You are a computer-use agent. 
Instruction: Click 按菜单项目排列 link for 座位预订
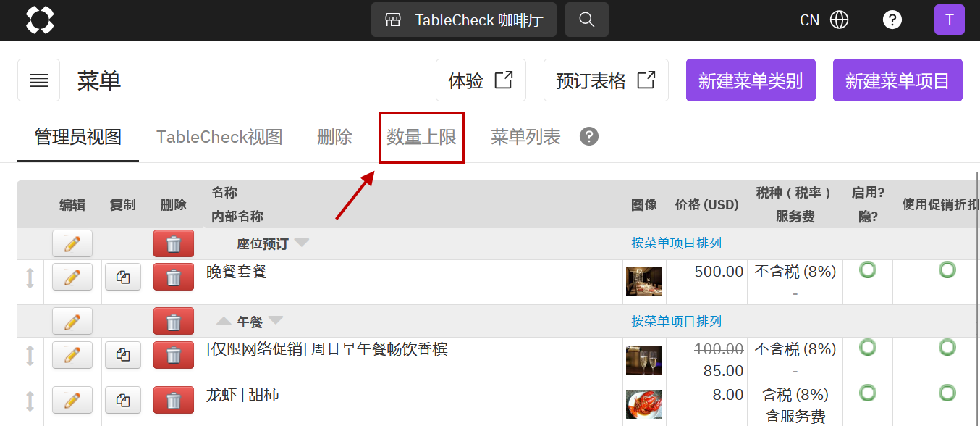(676, 243)
